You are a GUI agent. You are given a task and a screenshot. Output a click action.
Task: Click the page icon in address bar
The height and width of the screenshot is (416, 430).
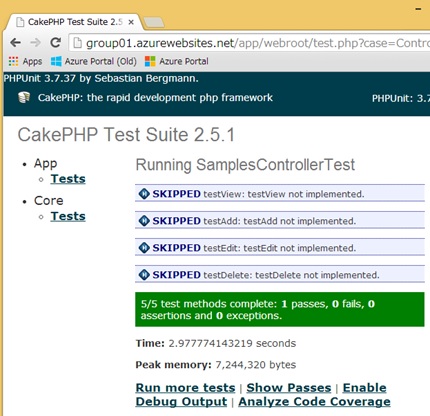tap(77, 43)
